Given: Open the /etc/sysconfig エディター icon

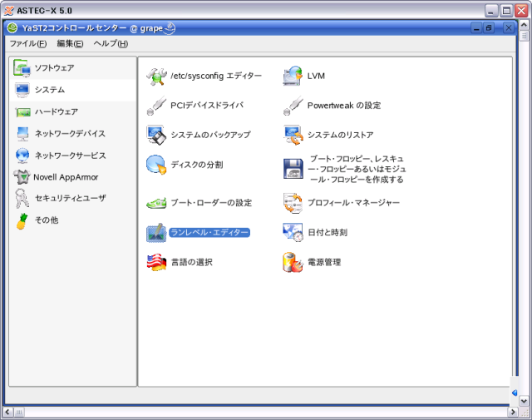Looking at the screenshot, I should click(156, 77).
